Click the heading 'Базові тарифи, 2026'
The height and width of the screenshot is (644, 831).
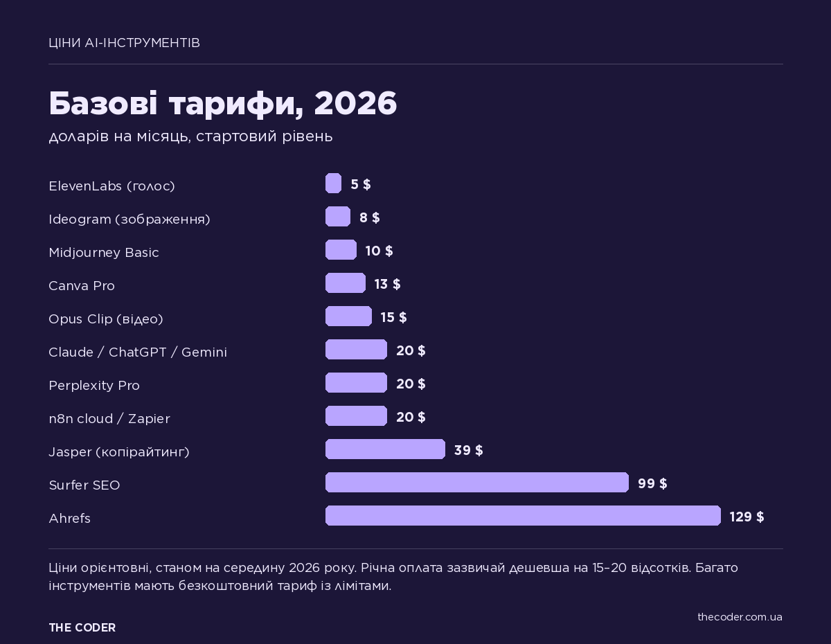coord(222,104)
